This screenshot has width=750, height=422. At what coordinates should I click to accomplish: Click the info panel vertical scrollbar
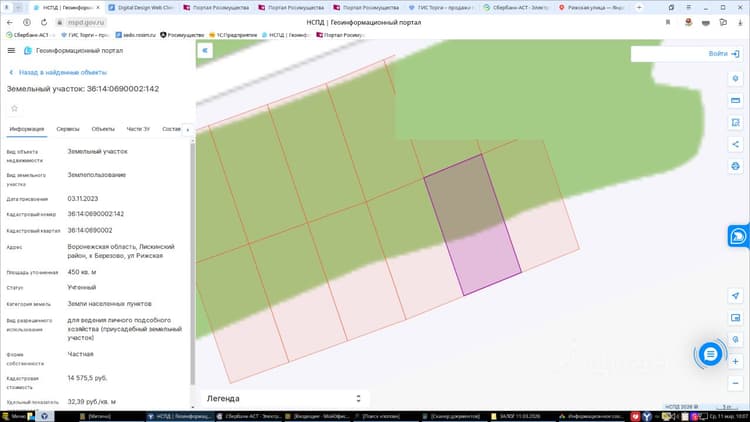point(193,263)
